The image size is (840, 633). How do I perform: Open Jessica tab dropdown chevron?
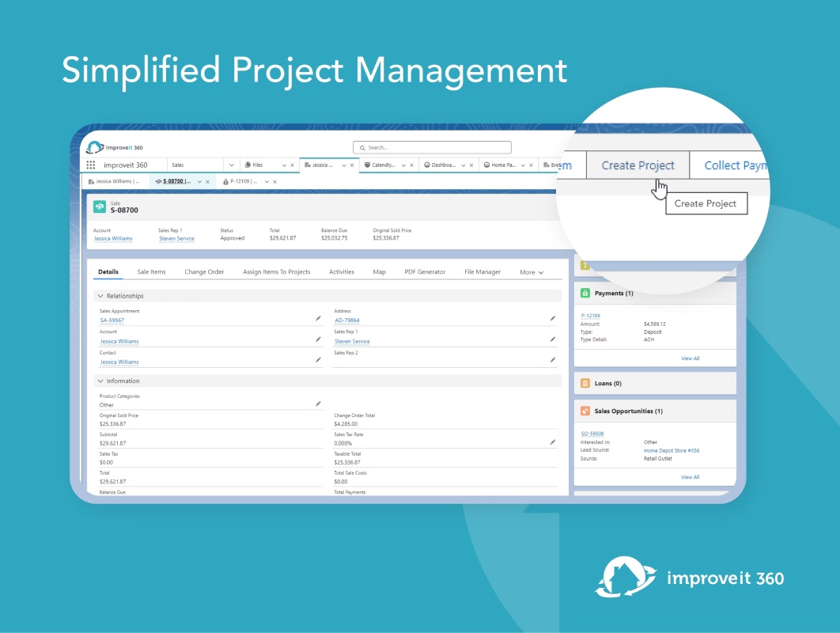pos(344,165)
